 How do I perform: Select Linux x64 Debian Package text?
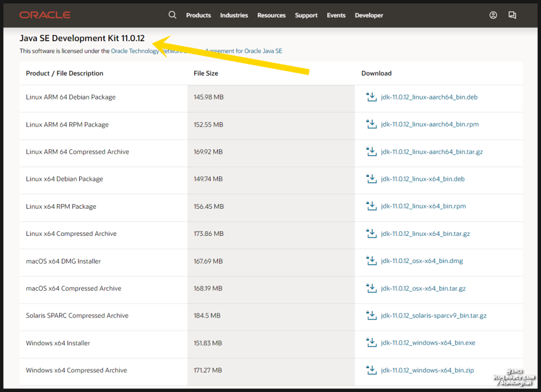coord(65,179)
